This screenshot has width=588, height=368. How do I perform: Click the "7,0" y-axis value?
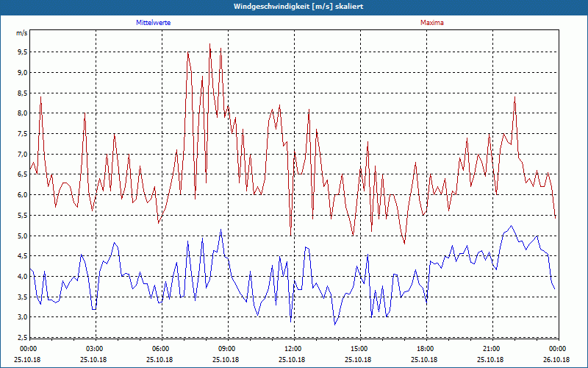(x=23, y=154)
